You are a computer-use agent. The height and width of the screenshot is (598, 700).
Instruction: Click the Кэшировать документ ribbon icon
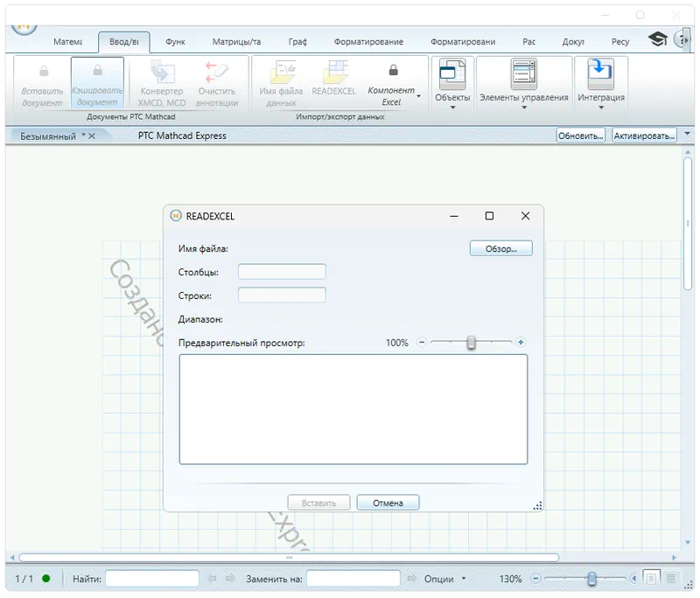[97, 71]
